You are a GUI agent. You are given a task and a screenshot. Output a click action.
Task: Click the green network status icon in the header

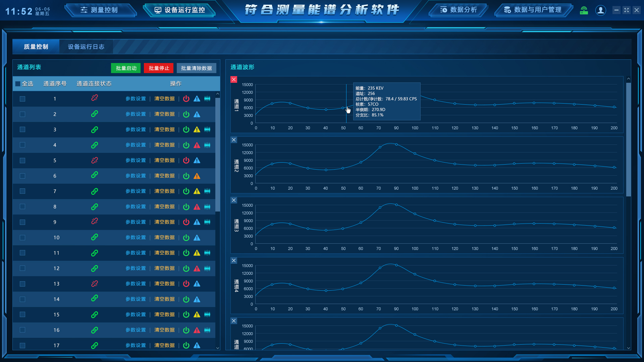tap(584, 10)
